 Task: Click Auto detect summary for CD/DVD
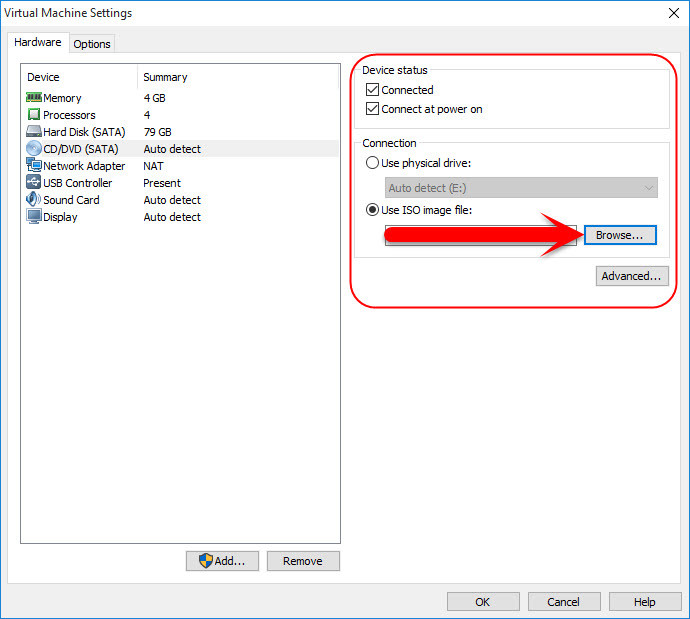pos(172,149)
